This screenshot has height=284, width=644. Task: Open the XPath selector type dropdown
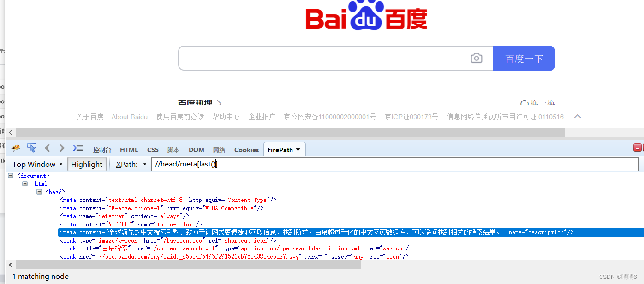[x=145, y=165]
